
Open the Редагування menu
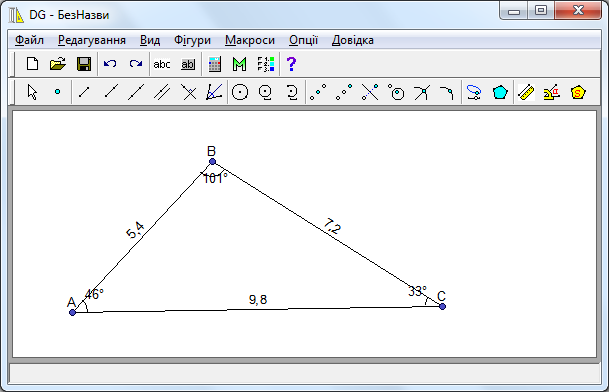tap(92, 40)
